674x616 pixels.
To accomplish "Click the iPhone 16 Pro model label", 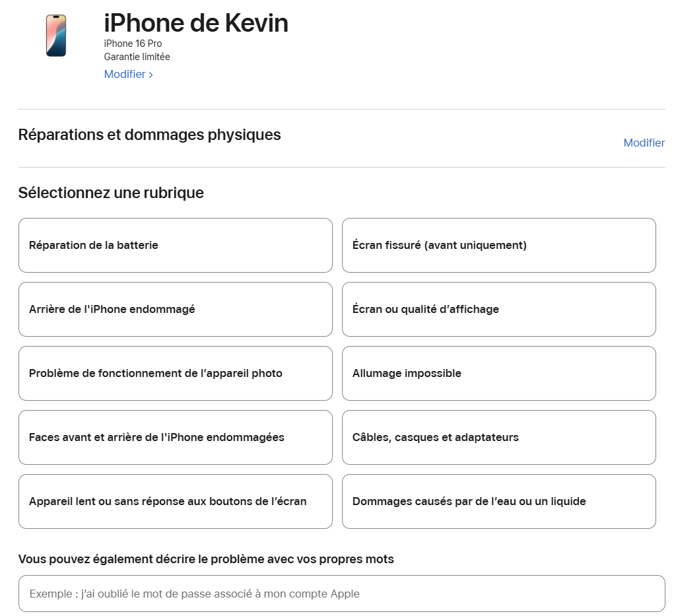I will 133,44.
